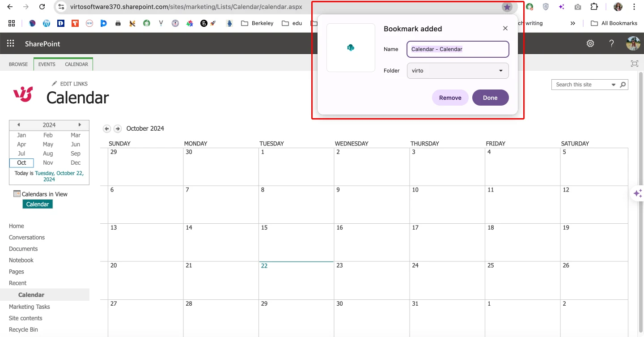The width and height of the screenshot is (644, 337).
Task: Open the HP bookmark icon
Action: (x=47, y=23)
